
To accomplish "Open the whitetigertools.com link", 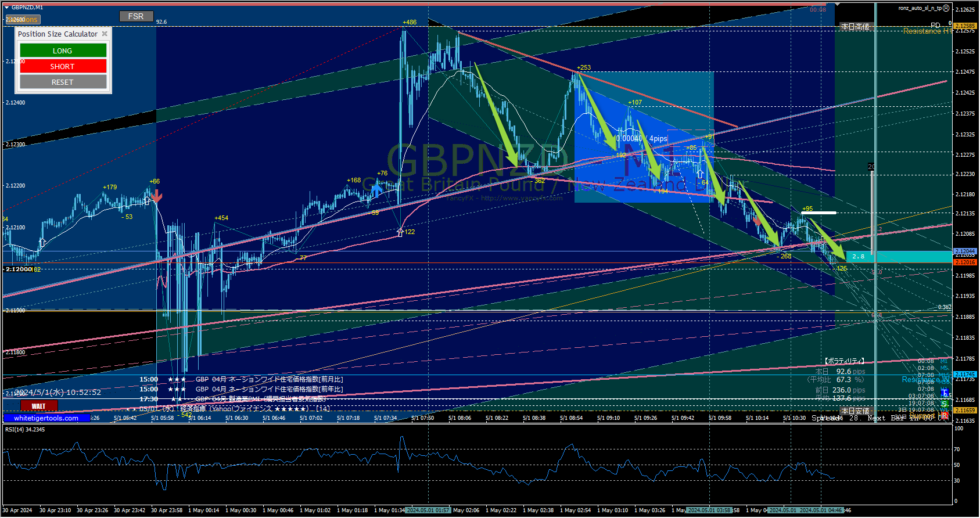I will coord(46,418).
